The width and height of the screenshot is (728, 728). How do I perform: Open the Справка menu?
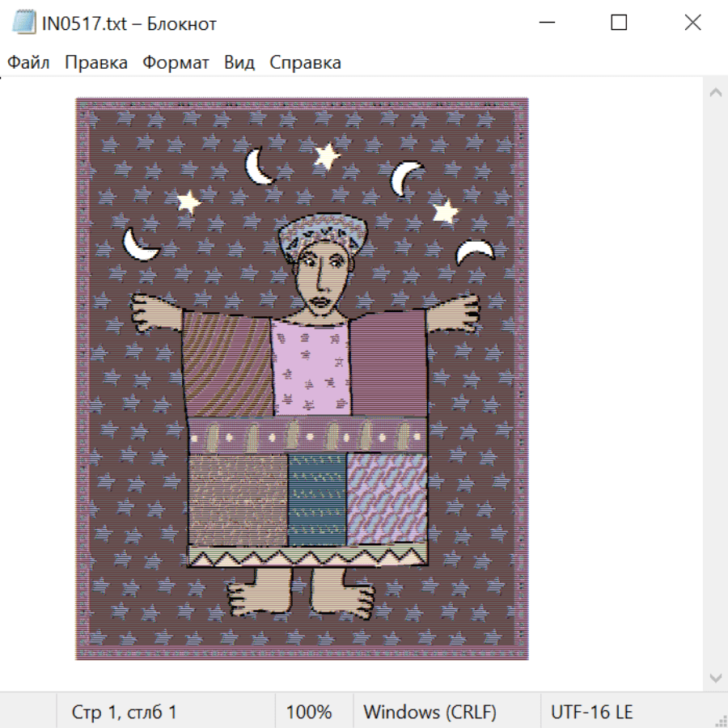pyautogui.click(x=305, y=62)
